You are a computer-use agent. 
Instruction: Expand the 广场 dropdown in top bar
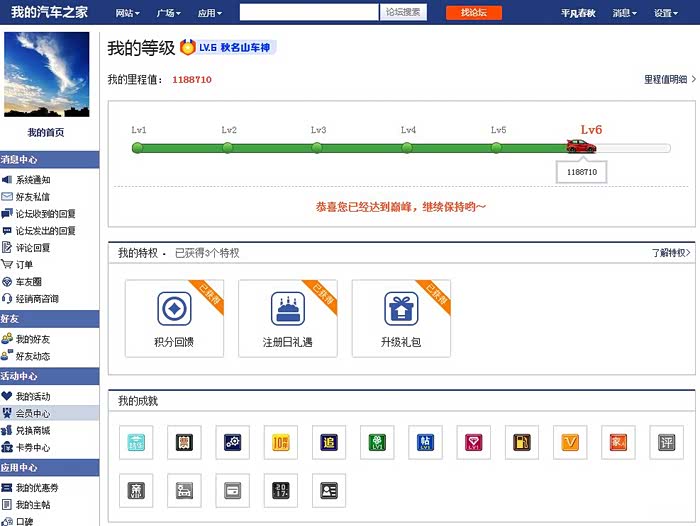click(x=168, y=13)
